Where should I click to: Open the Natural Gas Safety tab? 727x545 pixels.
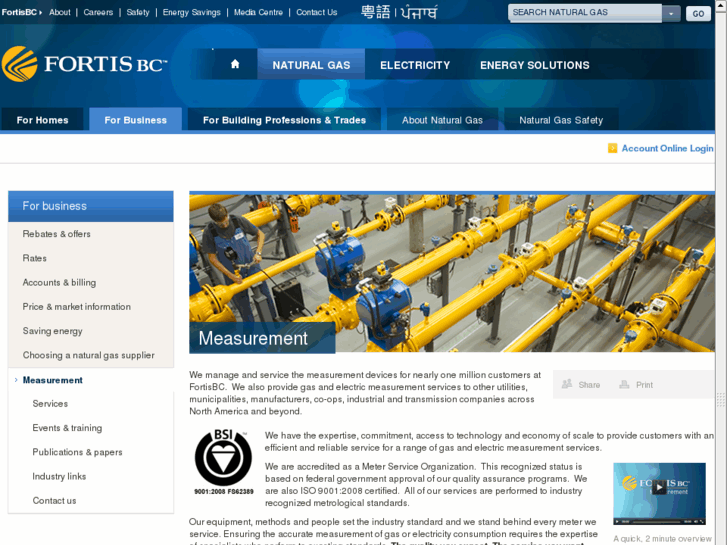(561, 120)
